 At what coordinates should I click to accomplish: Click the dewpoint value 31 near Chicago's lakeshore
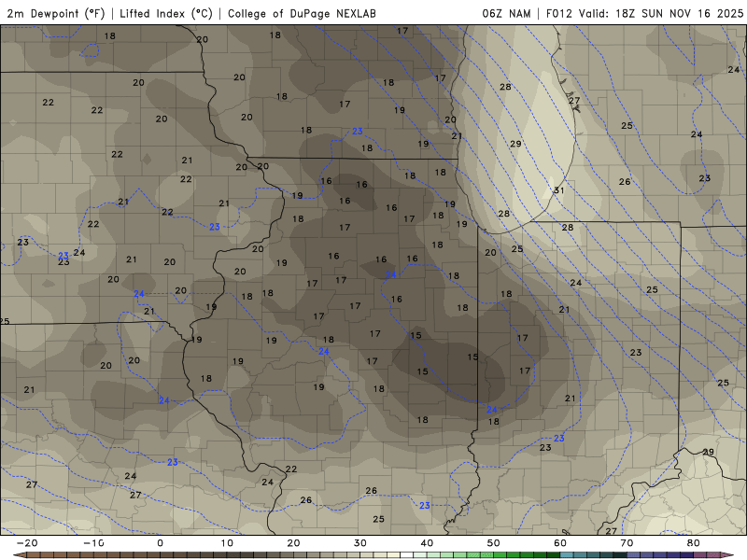pyautogui.click(x=558, y=190)
